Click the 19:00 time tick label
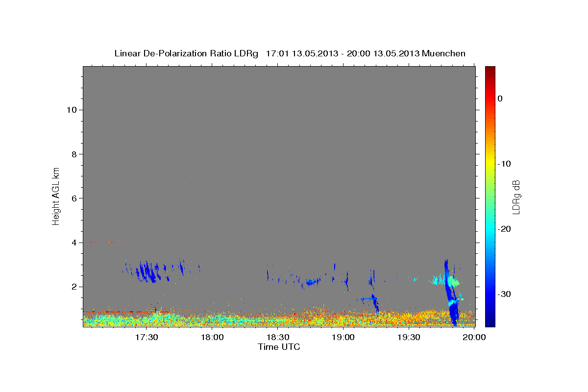The image size is (588, 392). point(343,337)
